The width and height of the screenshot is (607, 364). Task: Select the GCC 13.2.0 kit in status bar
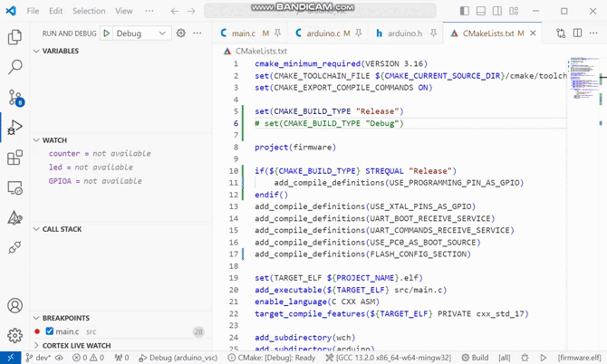pyautogui.click(x=389, y=358)
